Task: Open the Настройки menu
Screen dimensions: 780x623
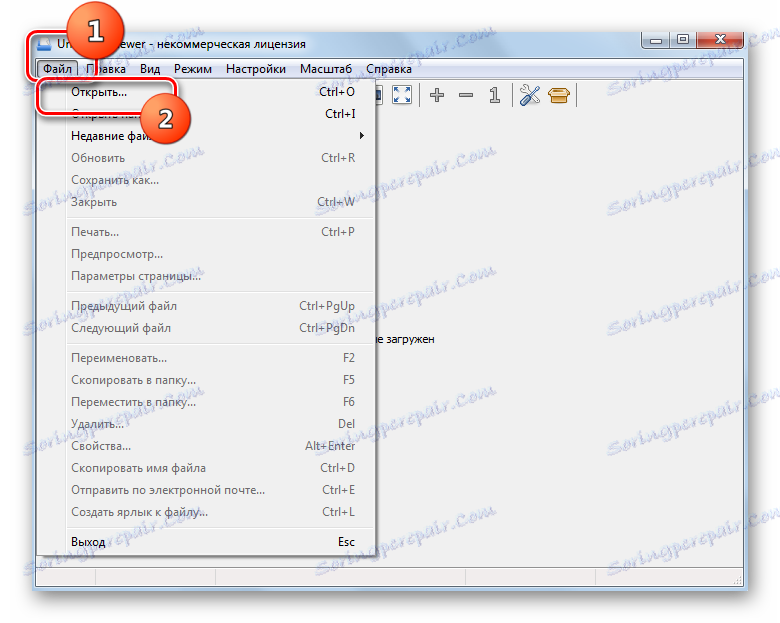Action: pyautogui.click(x=256, y=69)
